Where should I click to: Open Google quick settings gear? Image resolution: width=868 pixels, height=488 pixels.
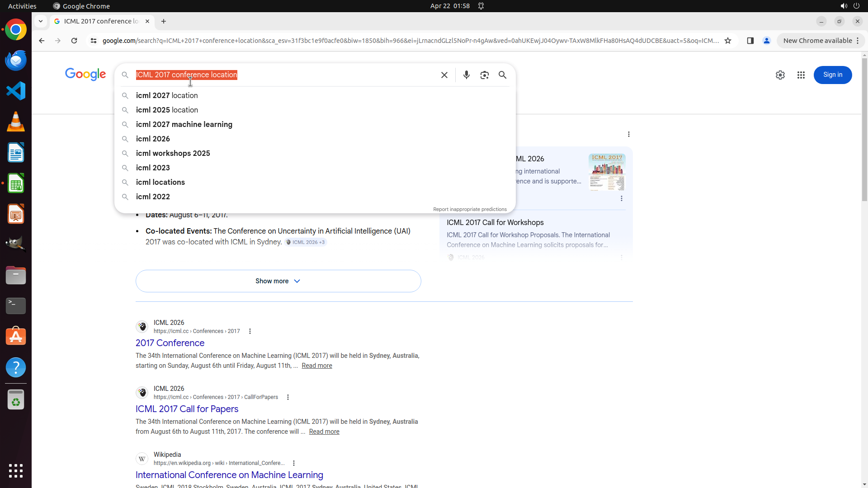(x=780, y=75)
